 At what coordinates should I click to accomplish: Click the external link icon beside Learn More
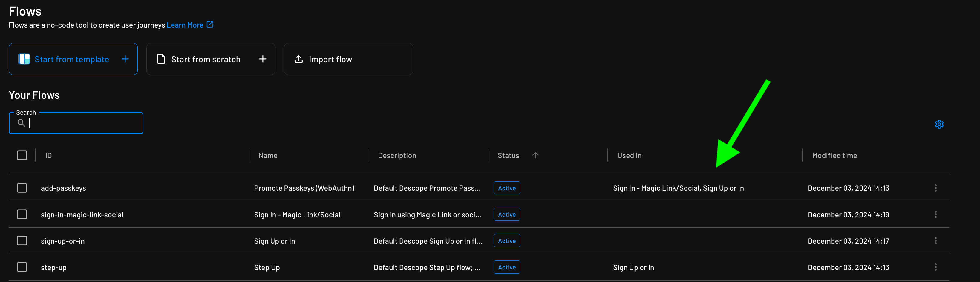[210, 24]
